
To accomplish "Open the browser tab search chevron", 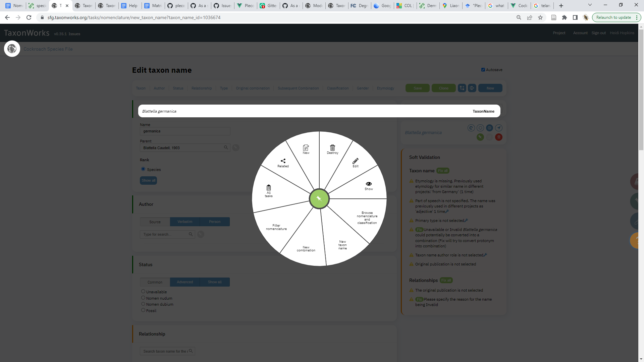I will click(x=590, y=5).
